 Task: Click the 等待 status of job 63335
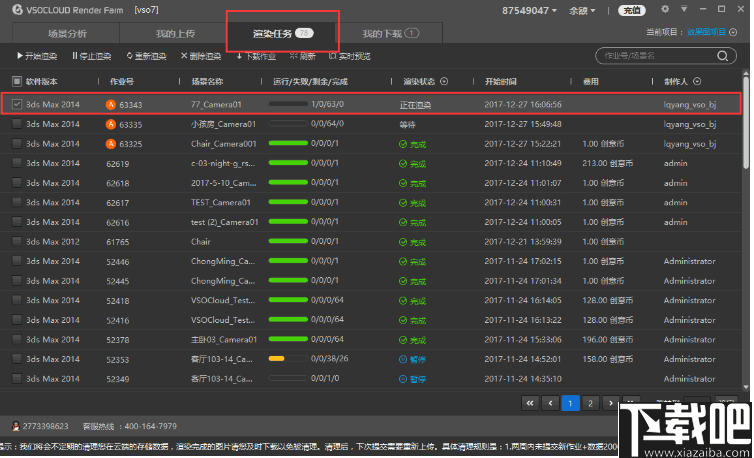[x=407, y=125]
